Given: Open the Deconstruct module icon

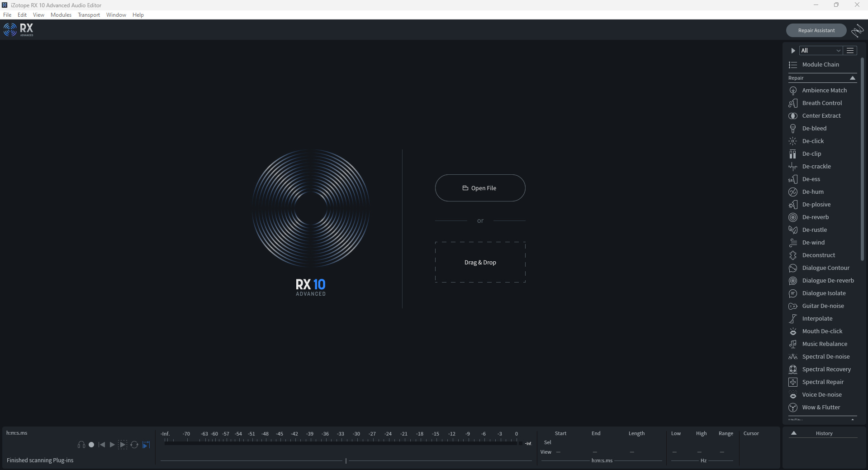Looking at the screenshot, I should 793,255.
